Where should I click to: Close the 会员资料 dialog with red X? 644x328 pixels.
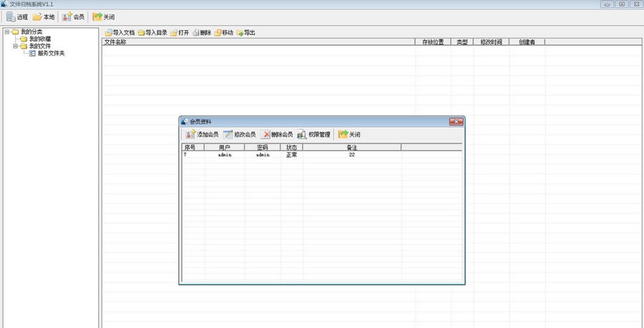tap(456, 121)
